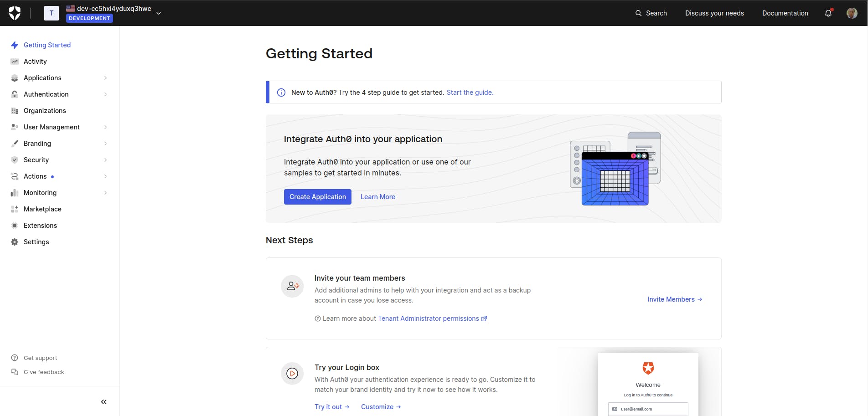Expand the Branding sidebar section
Screen dimensions: 868x416
click(x=37, y=144)
